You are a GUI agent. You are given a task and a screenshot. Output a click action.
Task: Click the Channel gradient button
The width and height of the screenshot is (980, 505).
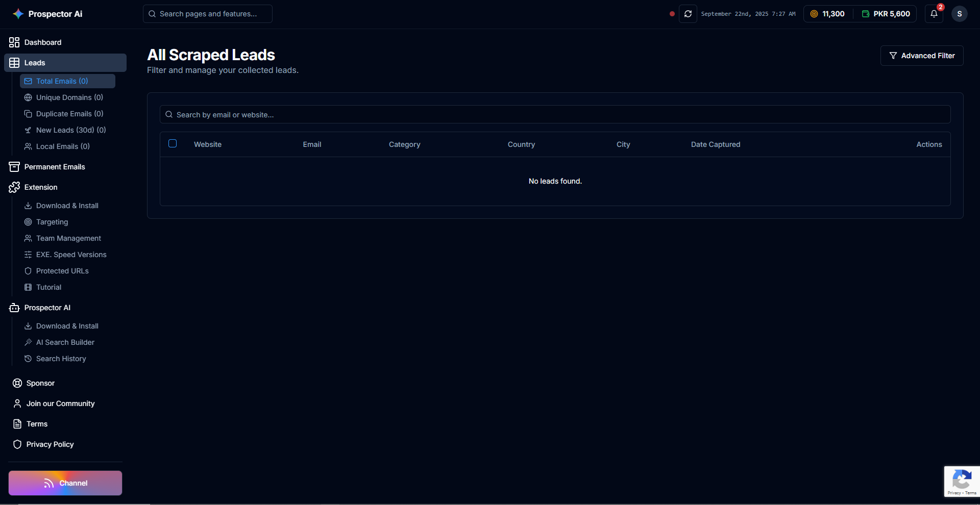pyautogui.click(x=65, y=483)
